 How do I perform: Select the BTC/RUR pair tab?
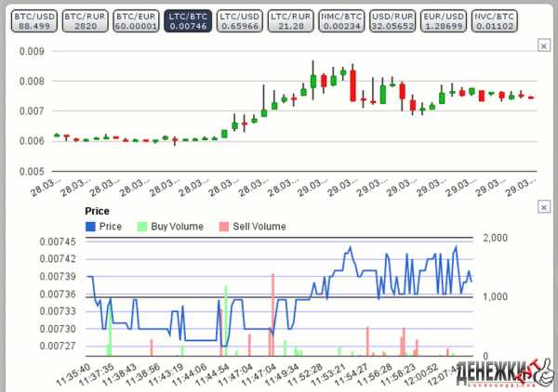85,20
